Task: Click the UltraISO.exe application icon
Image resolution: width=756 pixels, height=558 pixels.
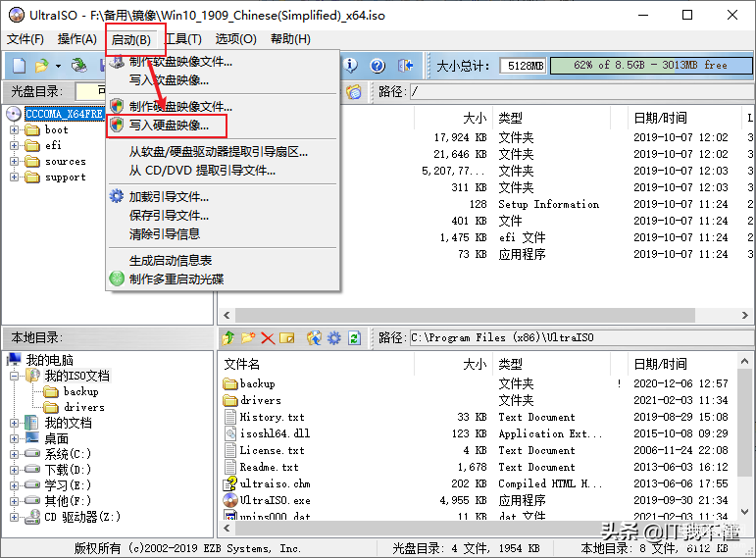Action: click(x=231, y=500)
